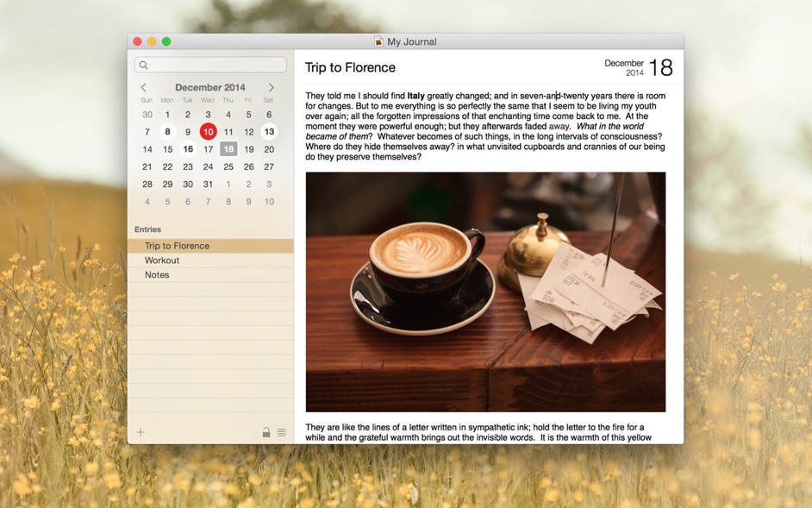Click December 2014 month heading
The height and width of the screenshot is (508, 812).
coord(209,88)
